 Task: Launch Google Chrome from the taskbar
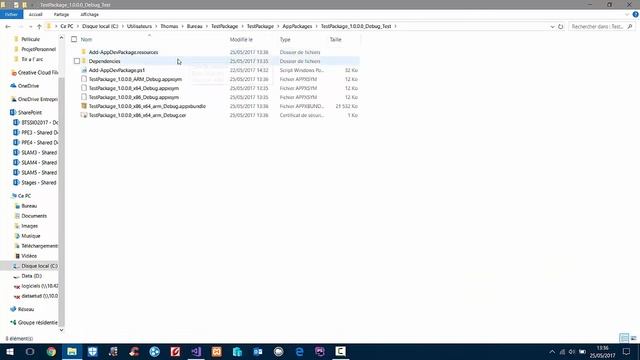(x=51, y=351)
